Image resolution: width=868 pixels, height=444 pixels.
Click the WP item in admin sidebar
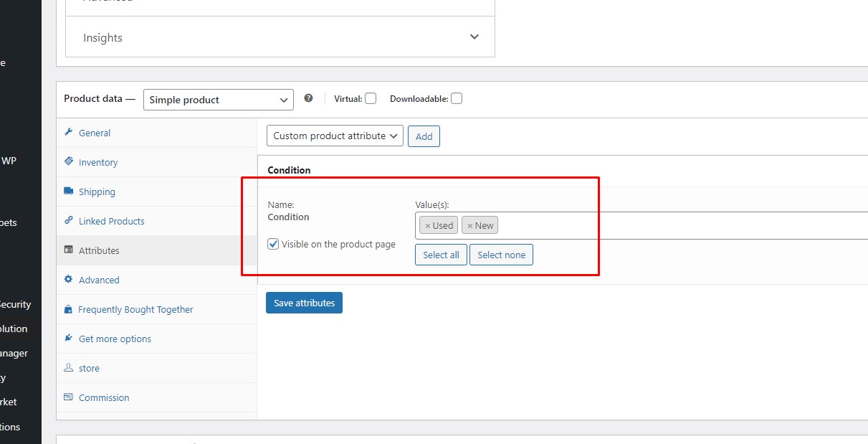tap(9, 161)
